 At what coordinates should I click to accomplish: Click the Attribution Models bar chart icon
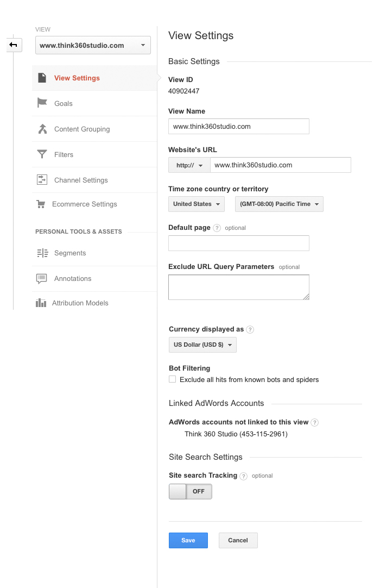pos(41,303)
